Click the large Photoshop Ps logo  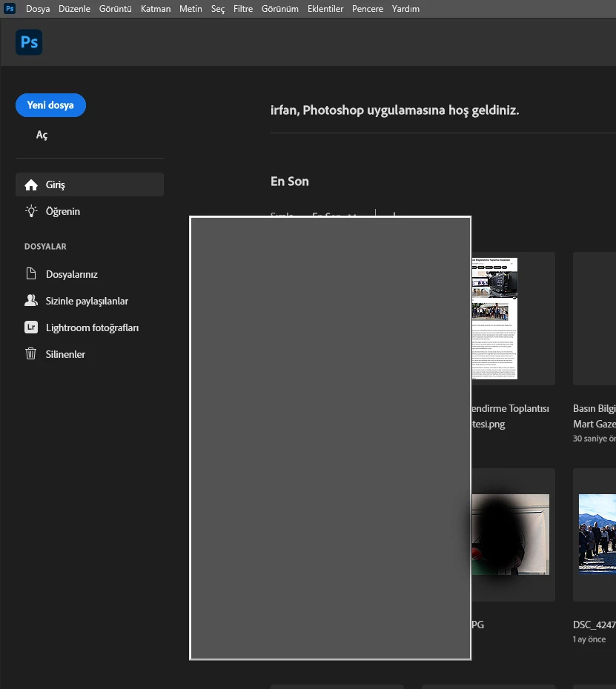point(29,42)
